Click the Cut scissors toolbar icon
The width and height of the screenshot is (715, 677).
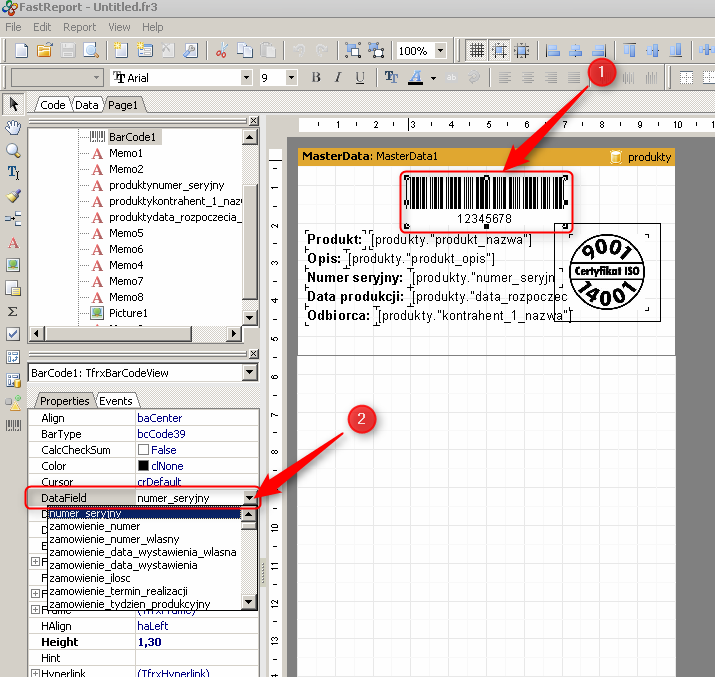coord(222,50)
